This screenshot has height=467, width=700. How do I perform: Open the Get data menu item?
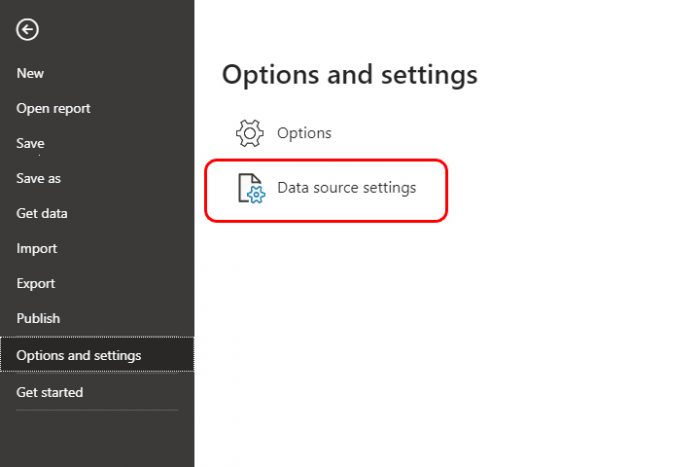[42, 213]
